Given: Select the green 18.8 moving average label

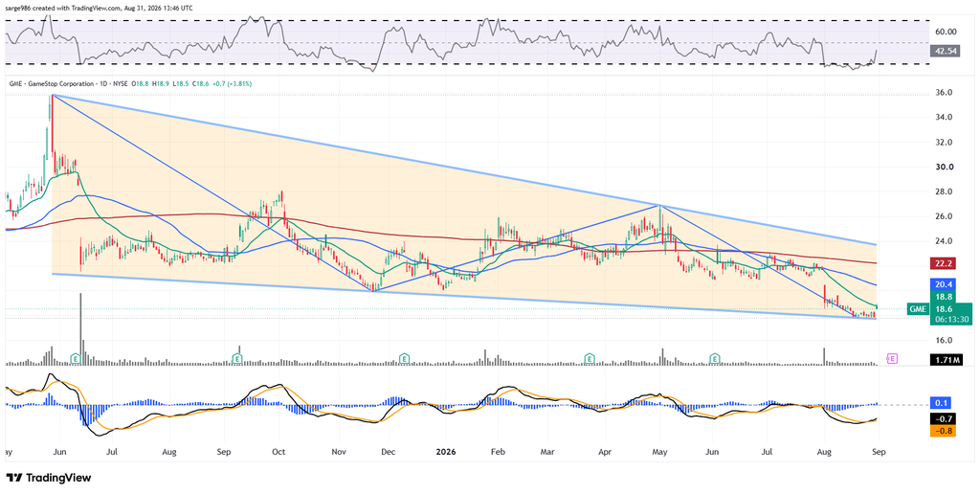Looking at the screenshot, I should (x=945, y=298).
